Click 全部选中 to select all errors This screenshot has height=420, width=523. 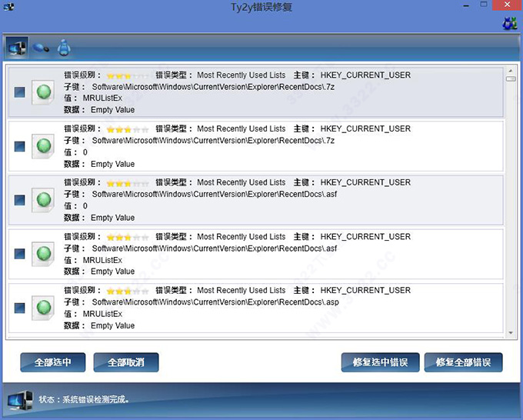[x=53, y=362]
